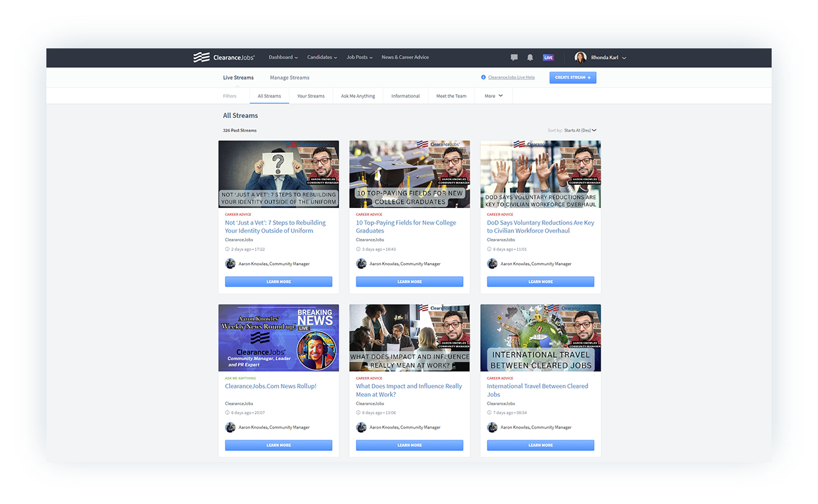Screen dimensions: 818x504
Task: Click clock icon on 'Not Just a Vet' card
Action: [227, 249]
